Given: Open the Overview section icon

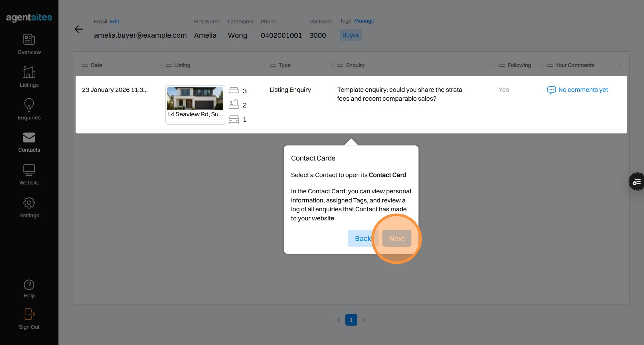Looking at the screenshot, I should click(29, 40).
